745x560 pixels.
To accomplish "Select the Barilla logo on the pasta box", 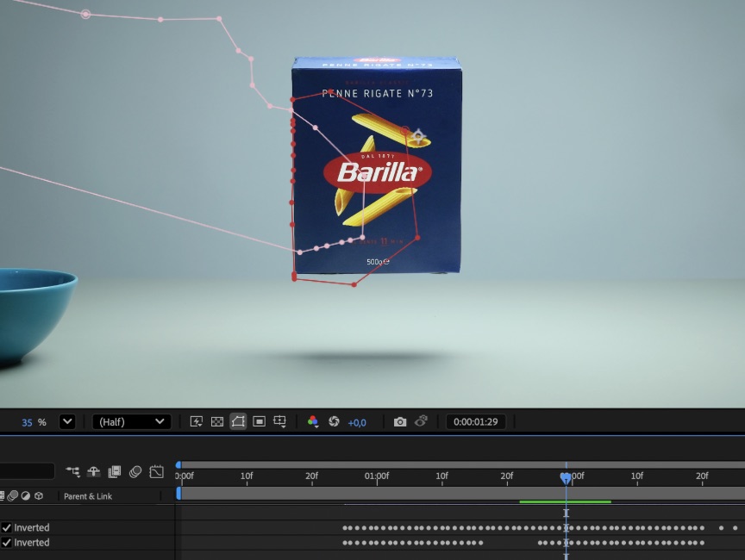I will [378, 172].
